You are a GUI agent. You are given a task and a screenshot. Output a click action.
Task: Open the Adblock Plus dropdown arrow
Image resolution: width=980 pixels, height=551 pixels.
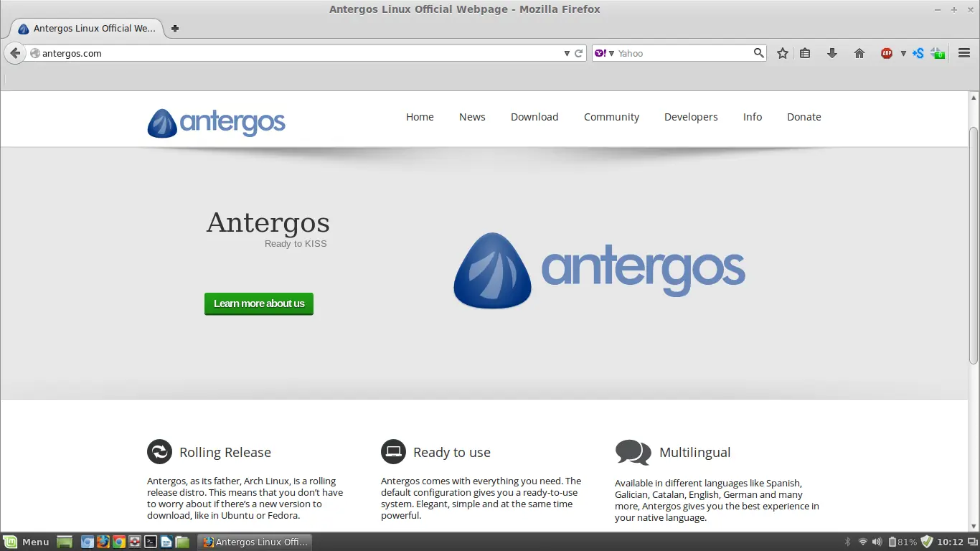tap(903, 53)
